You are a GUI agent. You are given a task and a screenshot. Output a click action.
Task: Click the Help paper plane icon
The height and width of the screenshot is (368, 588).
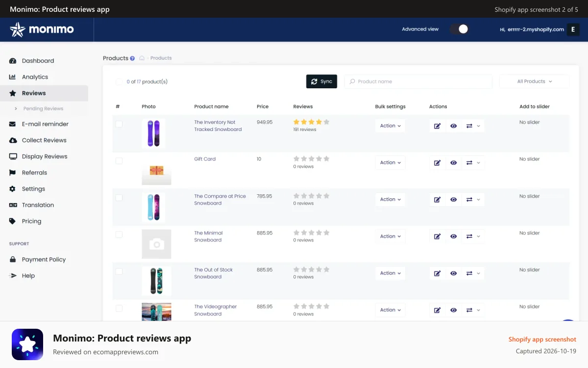click(x=13, y=276)
